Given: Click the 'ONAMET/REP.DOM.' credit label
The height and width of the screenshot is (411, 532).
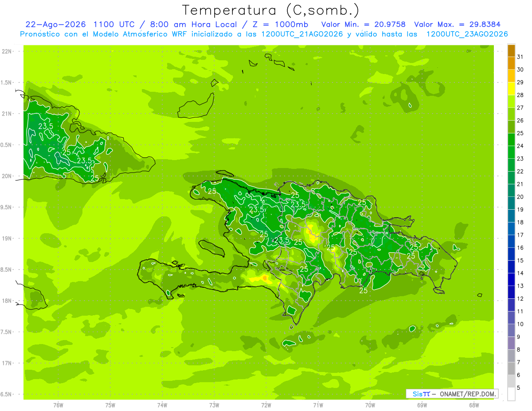Looking at the screenshot, I should (467, 394).
